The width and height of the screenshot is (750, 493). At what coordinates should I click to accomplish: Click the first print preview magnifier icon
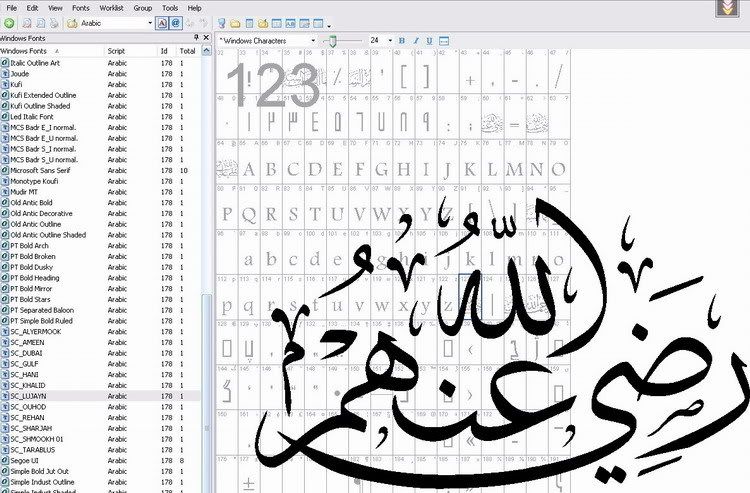[x=27, y=23]
